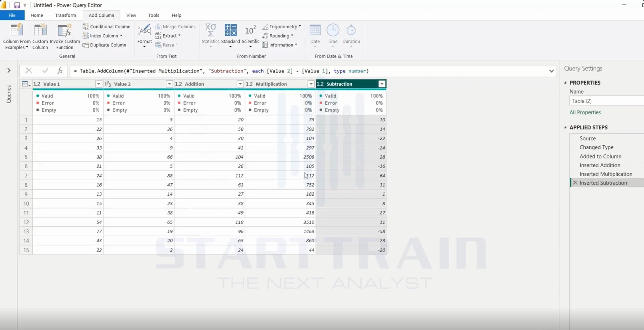Open Multiplication column filter dropdown

311,84
